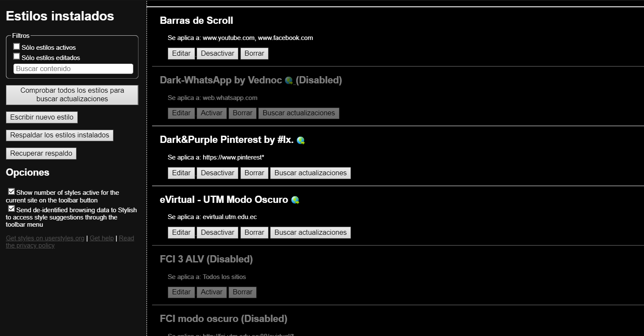Disable sending de-identified browsing data to Stylish
The width and height of the screenshot is (644, 336).
11,208
